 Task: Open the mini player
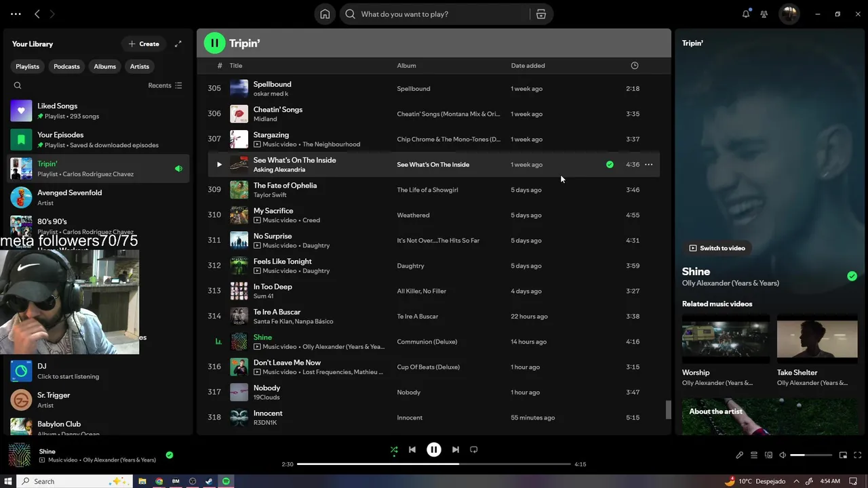[843, 455]
